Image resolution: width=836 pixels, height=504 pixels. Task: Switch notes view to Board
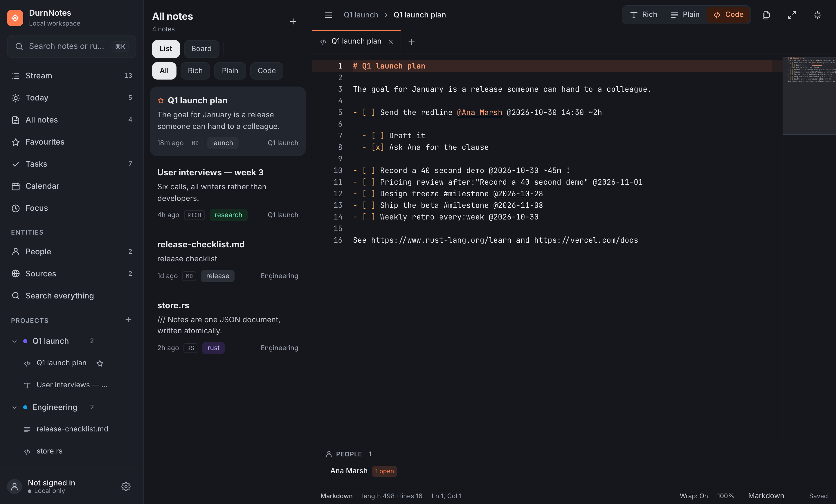pos(201,48)
